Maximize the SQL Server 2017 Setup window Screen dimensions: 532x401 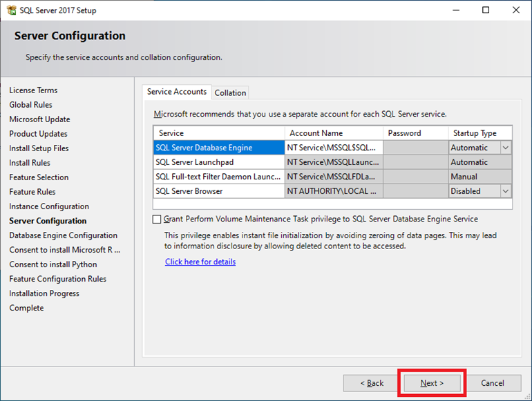pos(486,10)
